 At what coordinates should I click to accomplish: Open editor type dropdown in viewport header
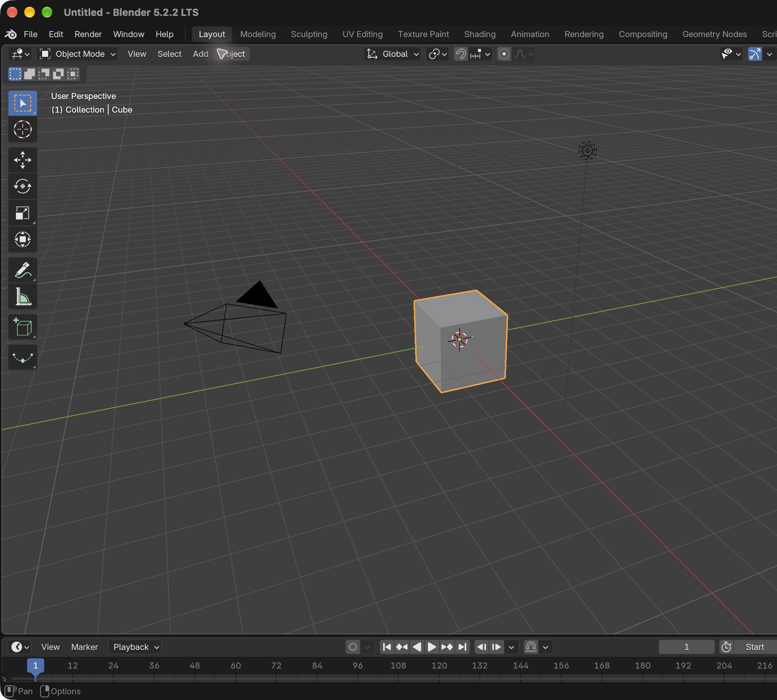20,54
